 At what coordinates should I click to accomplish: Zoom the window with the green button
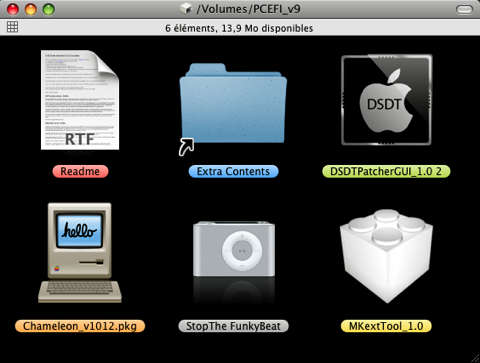point(49,9)
